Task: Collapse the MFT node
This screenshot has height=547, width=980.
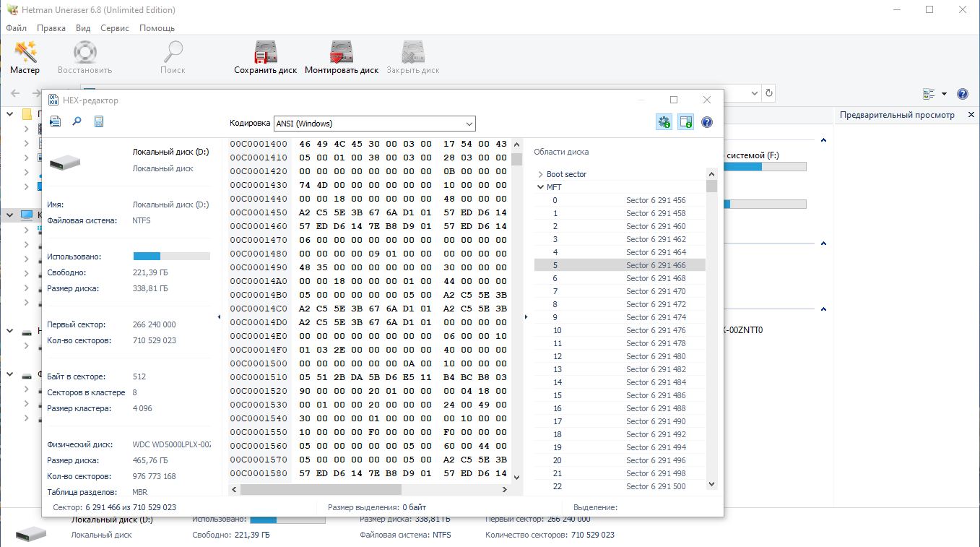Action: pyautogui.click(x=540, y=187)
